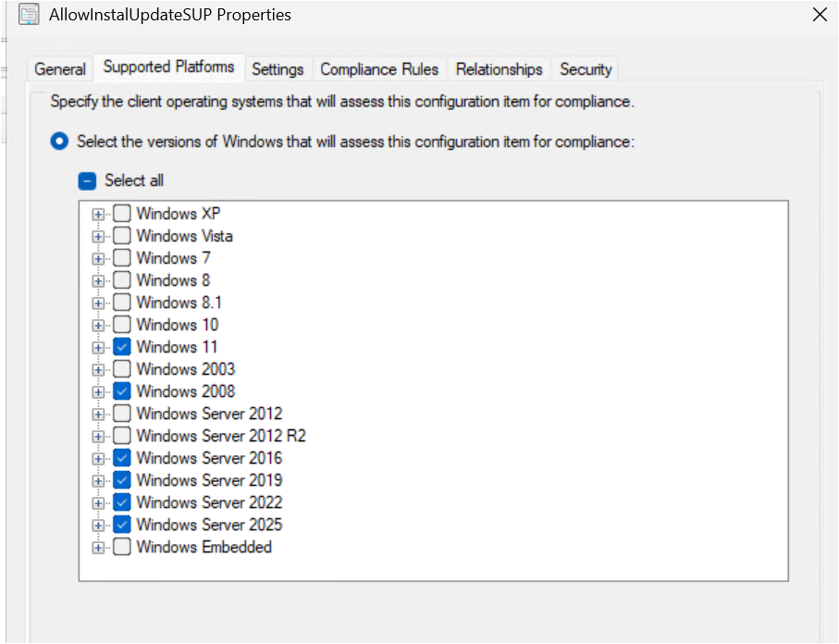Expand the Windows 11 tree node

(98, 347)
